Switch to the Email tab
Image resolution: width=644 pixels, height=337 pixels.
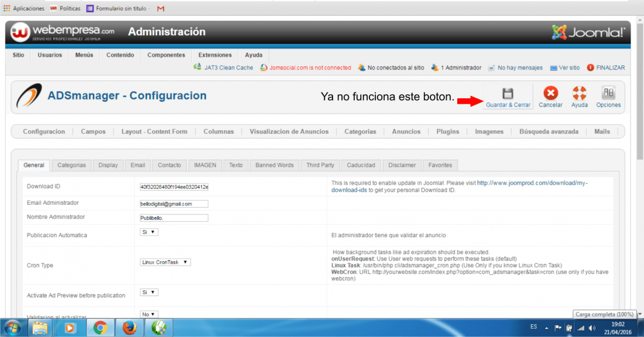coord(138,165)
